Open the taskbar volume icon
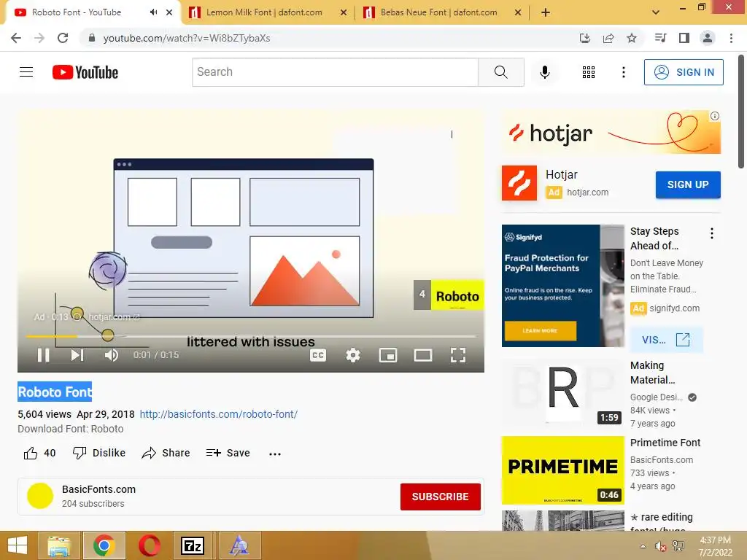Viewport: 747px width, 560px height. [660, 546]
